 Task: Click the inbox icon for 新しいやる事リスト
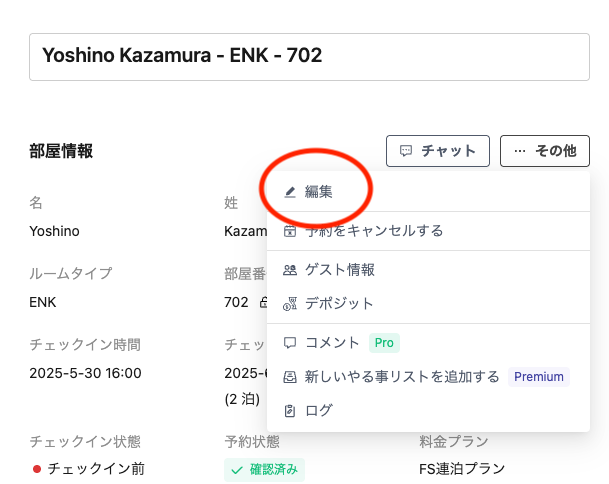pos(290,377)
